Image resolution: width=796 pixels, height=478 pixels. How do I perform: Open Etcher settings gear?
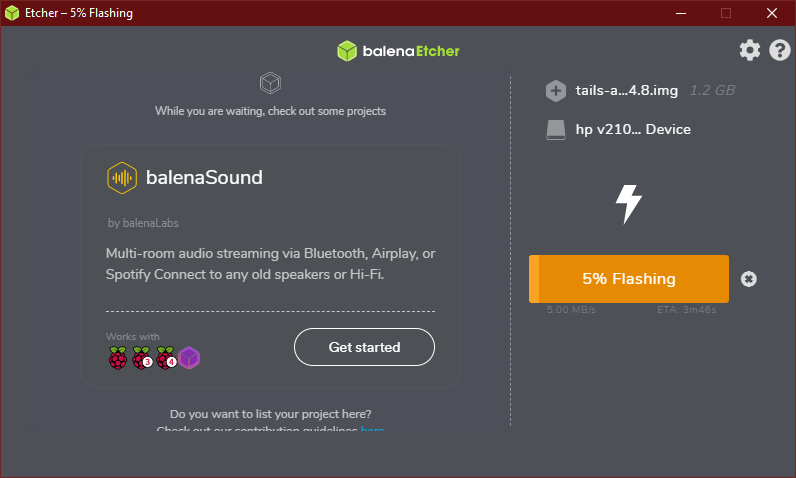click(x=750, y=50)
